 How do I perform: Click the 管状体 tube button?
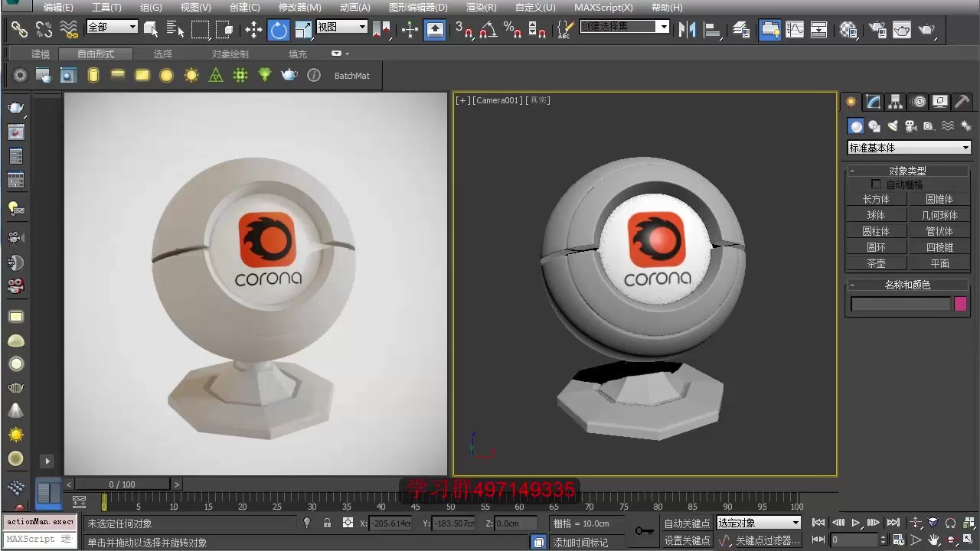(x=939, y=231)
